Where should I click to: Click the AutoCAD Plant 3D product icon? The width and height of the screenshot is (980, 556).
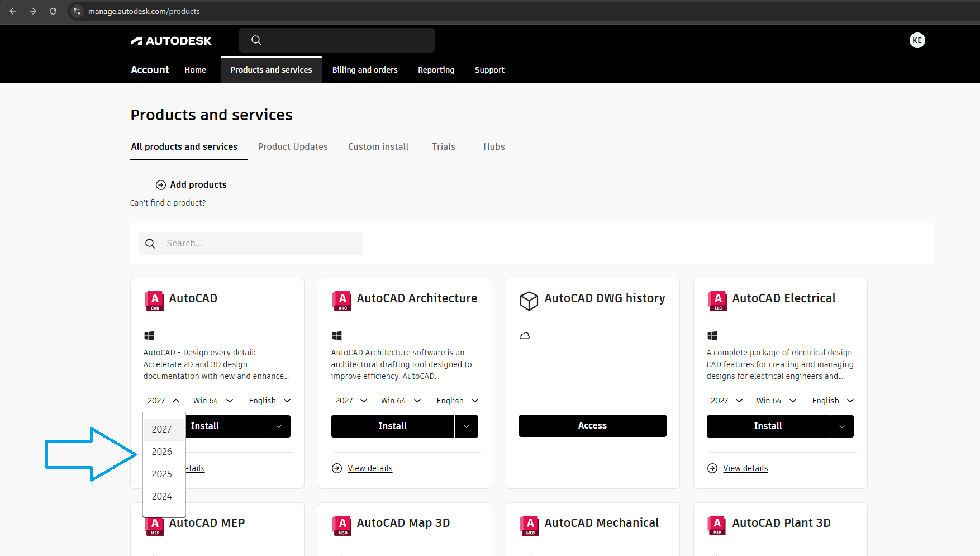pyautogui.click(x=717, y=525)
